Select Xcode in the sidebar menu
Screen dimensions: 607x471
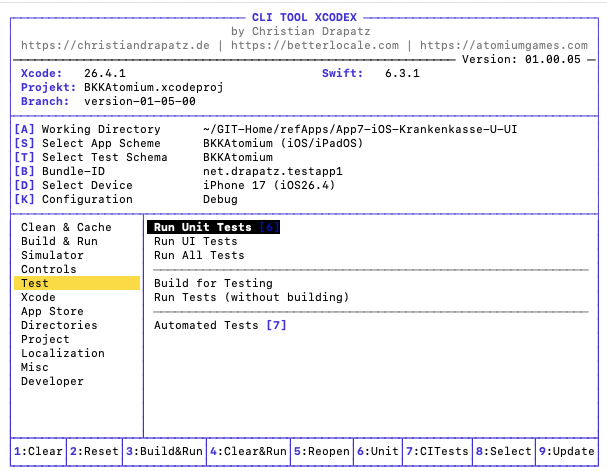(x=38, y=297)
